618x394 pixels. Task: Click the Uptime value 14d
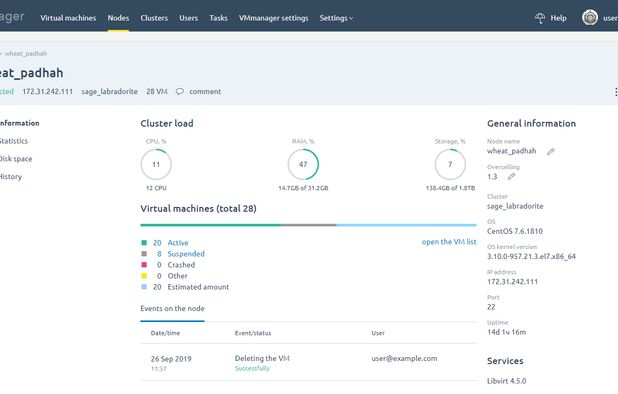pos(506,332)
